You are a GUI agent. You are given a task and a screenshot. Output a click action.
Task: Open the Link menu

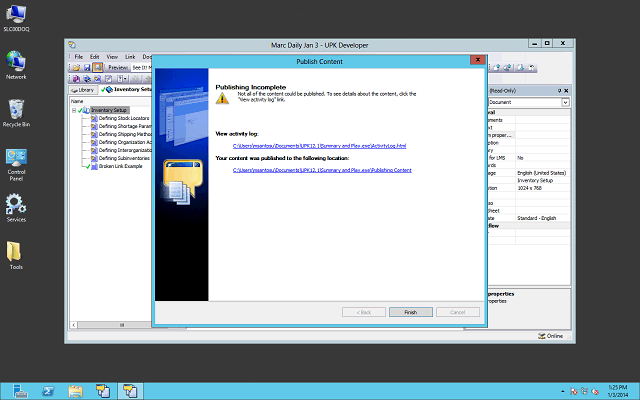tap(130, 57)
